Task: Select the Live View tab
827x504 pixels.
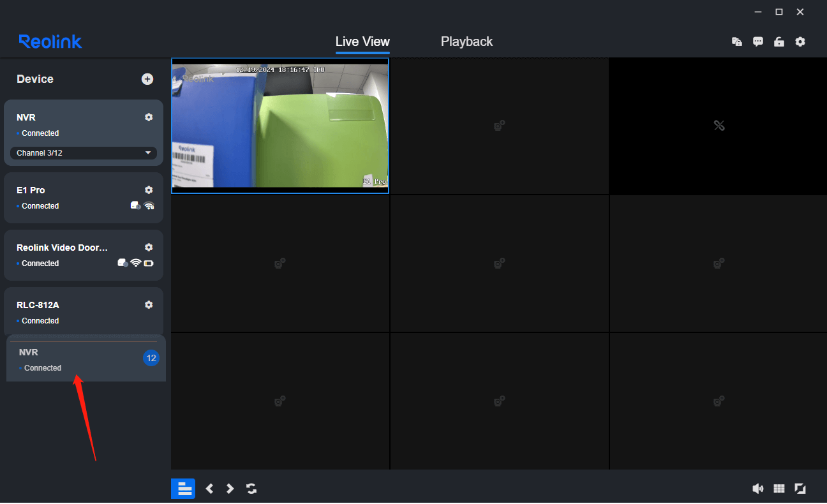Action: click(x=362, y=41)
